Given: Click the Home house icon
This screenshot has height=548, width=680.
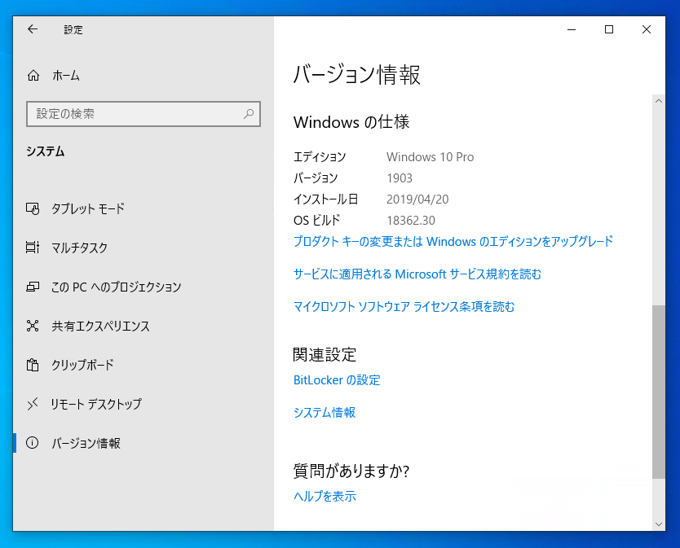Looking at the screenshot, I should [x=33, y=76].
